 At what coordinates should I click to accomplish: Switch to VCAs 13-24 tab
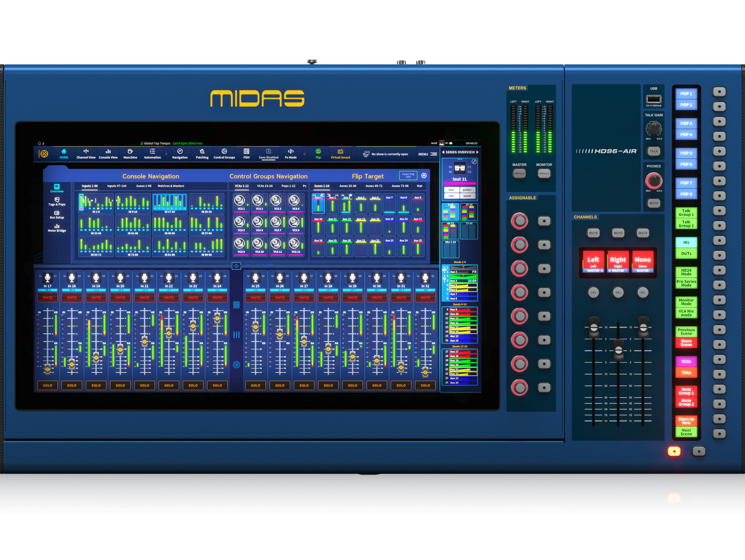click(264, 186)
